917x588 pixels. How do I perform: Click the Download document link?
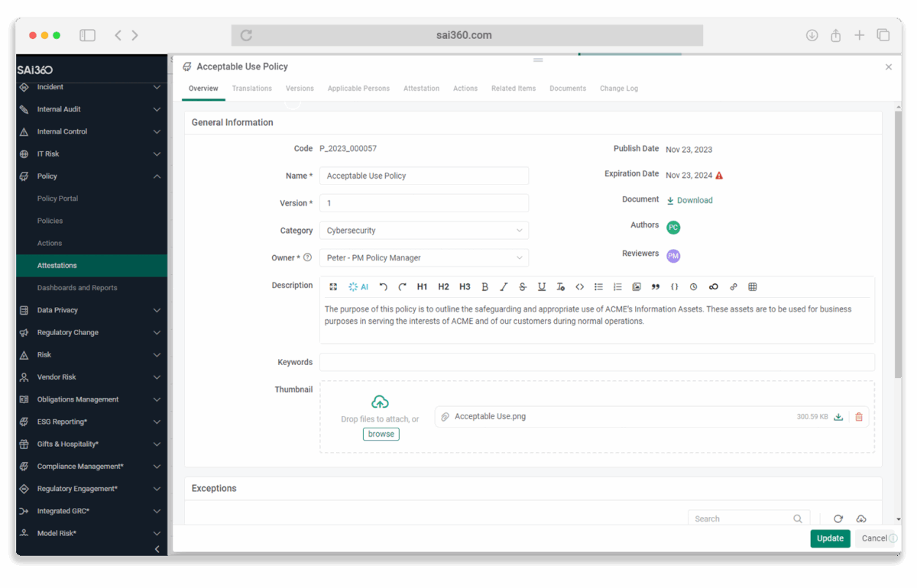coord(689,201)
